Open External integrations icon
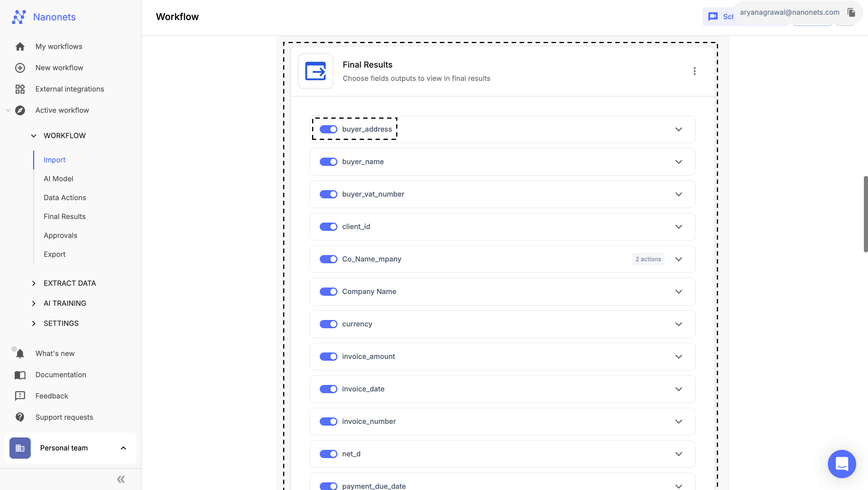Viewport: 868px width, 490px height. click(x=20, y=89)
